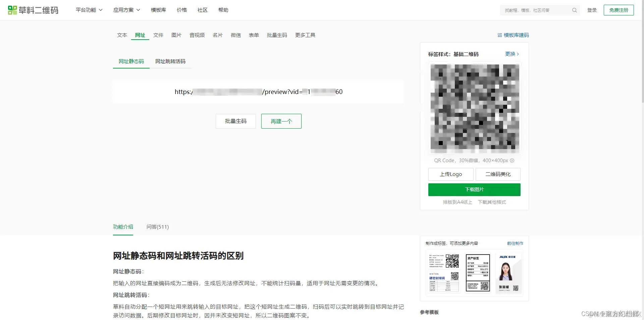The width and height of the screenshot is (644, 320).
Task: Click the 再建一个 button
Action: click(281, 121)
